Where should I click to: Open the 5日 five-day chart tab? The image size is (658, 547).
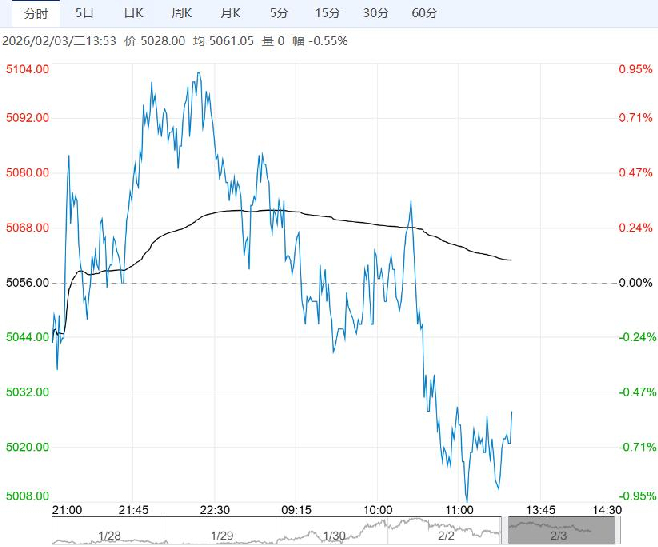click(x=86, y=12)
